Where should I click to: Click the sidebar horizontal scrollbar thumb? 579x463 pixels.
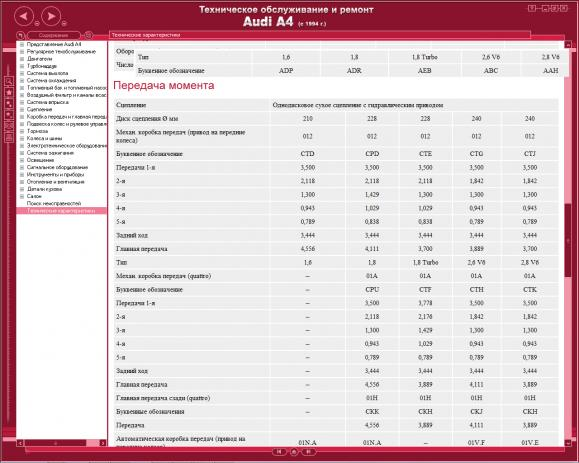tap(55, 443)
